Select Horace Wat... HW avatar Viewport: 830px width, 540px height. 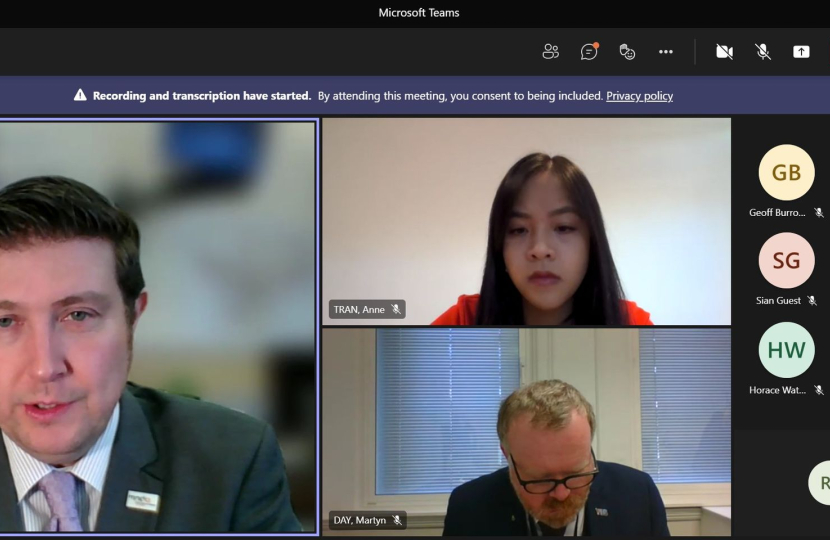click(x=786, y=350)
